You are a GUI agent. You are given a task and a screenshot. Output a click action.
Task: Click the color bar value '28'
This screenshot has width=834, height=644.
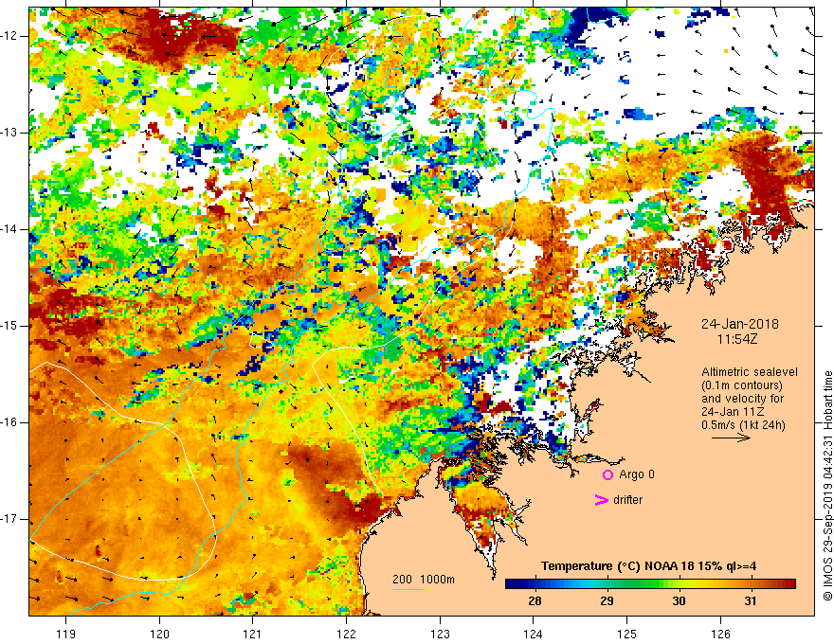535,601
